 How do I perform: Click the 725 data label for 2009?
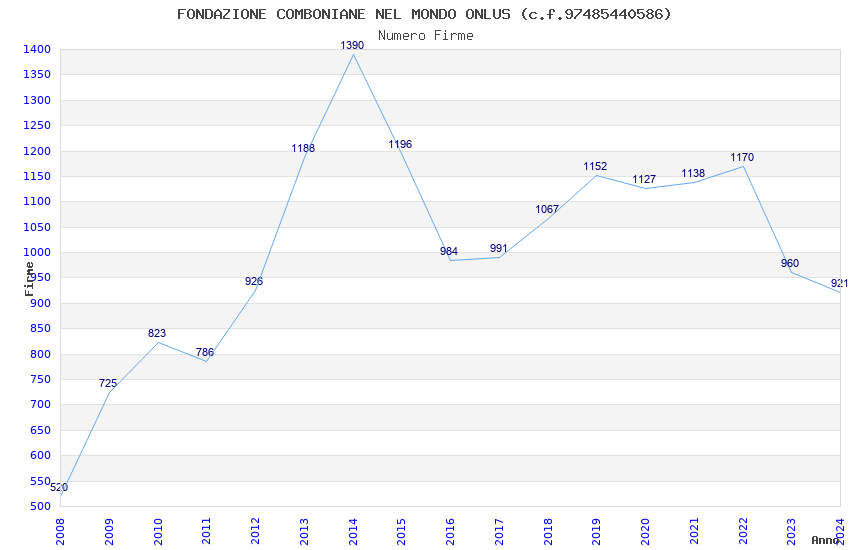tap(108, 383)
